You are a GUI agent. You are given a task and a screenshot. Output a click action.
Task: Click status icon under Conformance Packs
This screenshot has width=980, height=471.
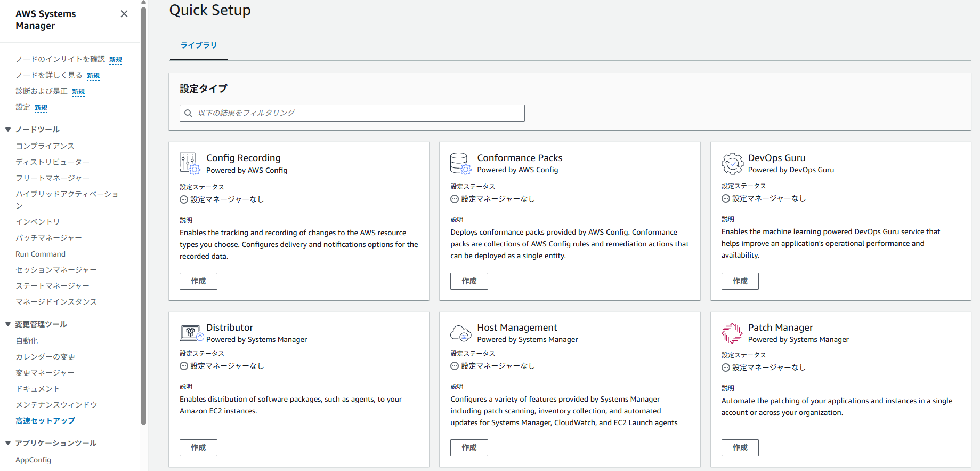tap(455, 199)
